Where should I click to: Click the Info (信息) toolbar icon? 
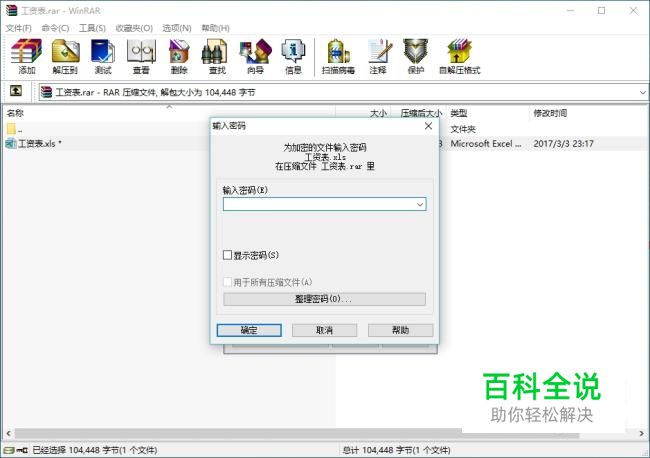[293, 57]
